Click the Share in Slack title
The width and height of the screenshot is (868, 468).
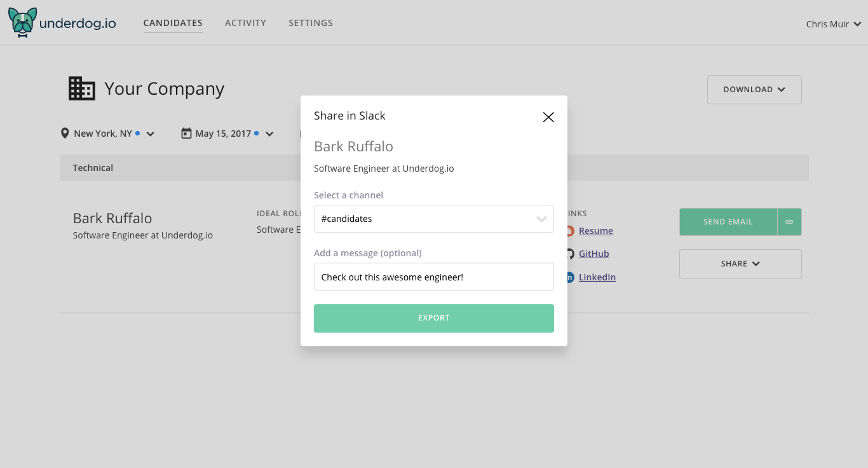tap(349, 116)
